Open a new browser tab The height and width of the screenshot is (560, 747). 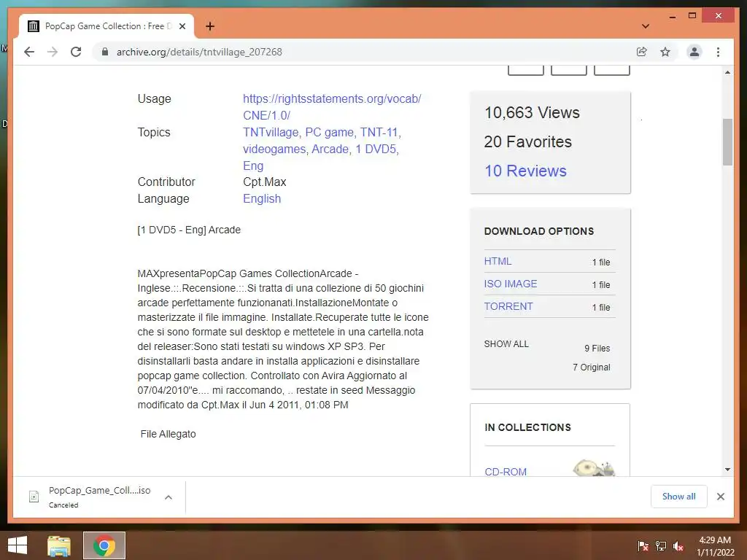pyautogui.click(x=210, y=26)
